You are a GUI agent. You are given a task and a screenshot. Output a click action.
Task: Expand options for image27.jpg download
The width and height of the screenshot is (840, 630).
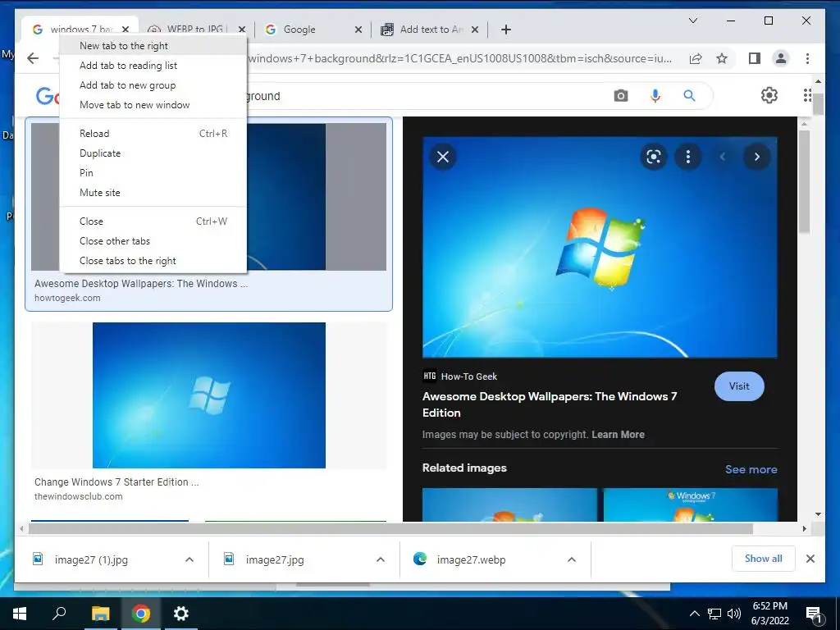381,559
